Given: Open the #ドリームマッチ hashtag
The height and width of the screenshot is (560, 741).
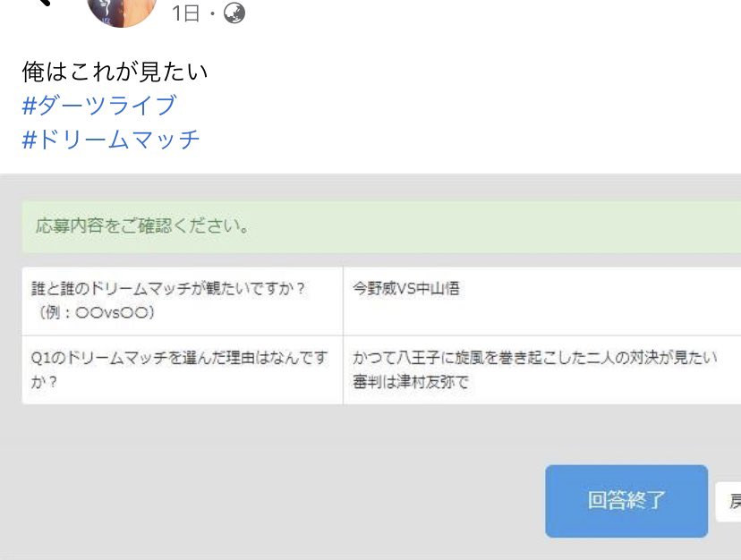Looking at the screenshot, I should [111, 140].
